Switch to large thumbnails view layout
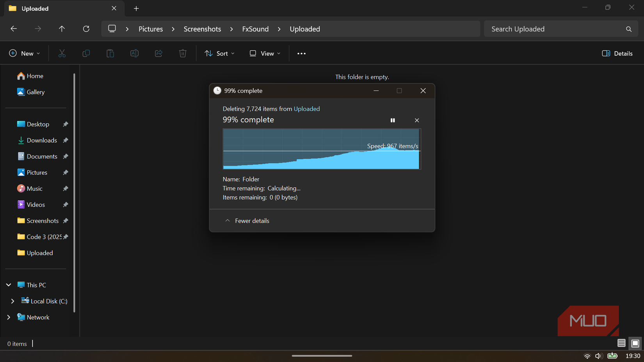Image resolution: width=644 pixels, height=362 pixels. pyautogui.click(x=635, y=343)
